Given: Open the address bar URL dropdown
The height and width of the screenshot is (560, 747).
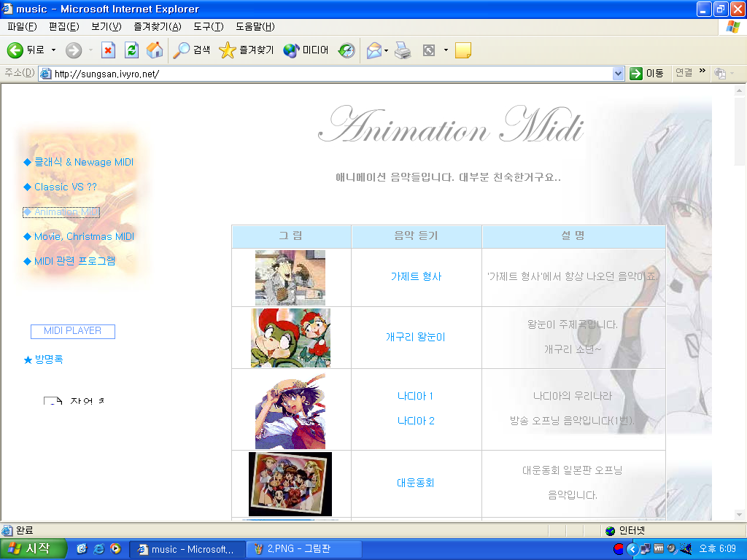Looking at the screenshot, I should coord(618,74).
